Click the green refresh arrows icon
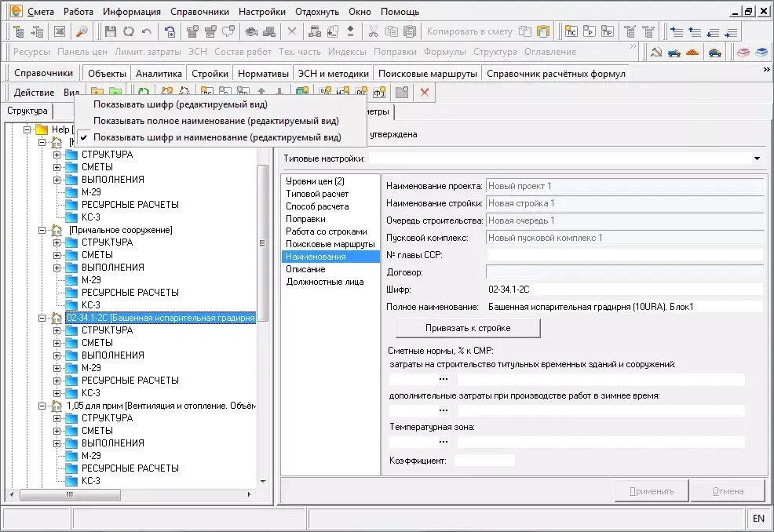The width and height of the screenshot is (774, 532). click(143, 93)
